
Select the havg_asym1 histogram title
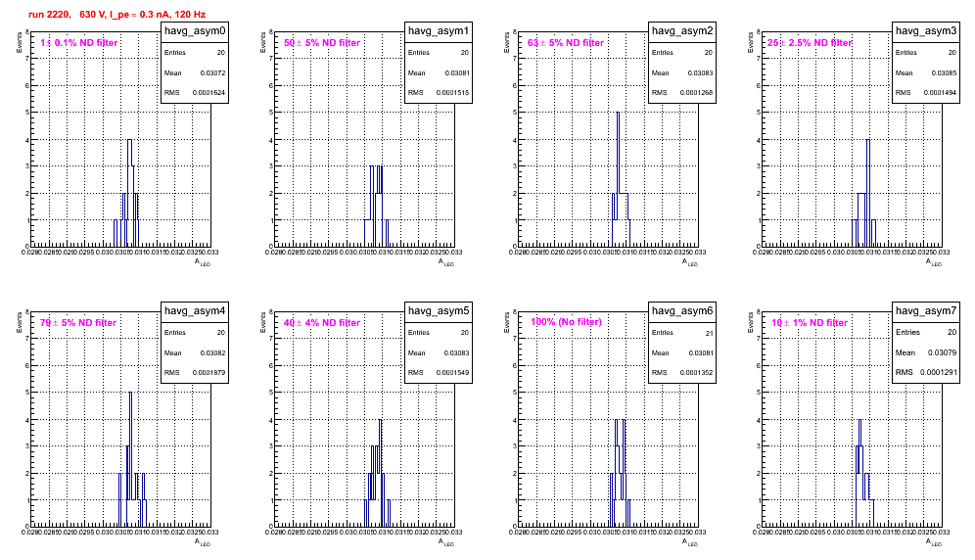[x=439, y=30]
